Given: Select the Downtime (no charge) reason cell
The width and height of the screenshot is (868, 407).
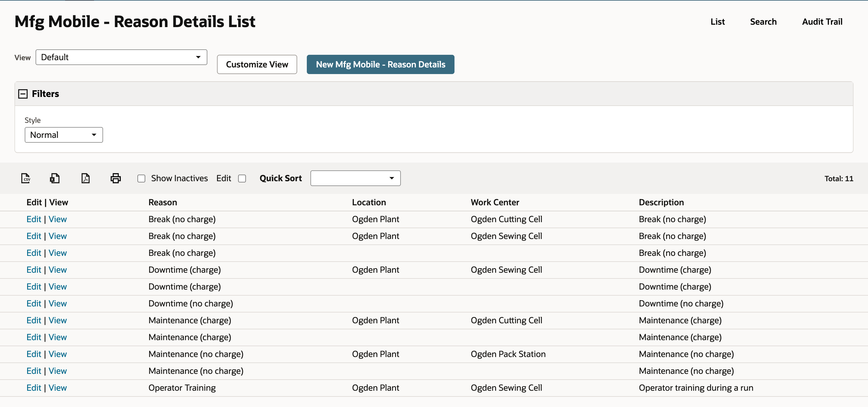Looking at the screenshot, I should 191,303.
